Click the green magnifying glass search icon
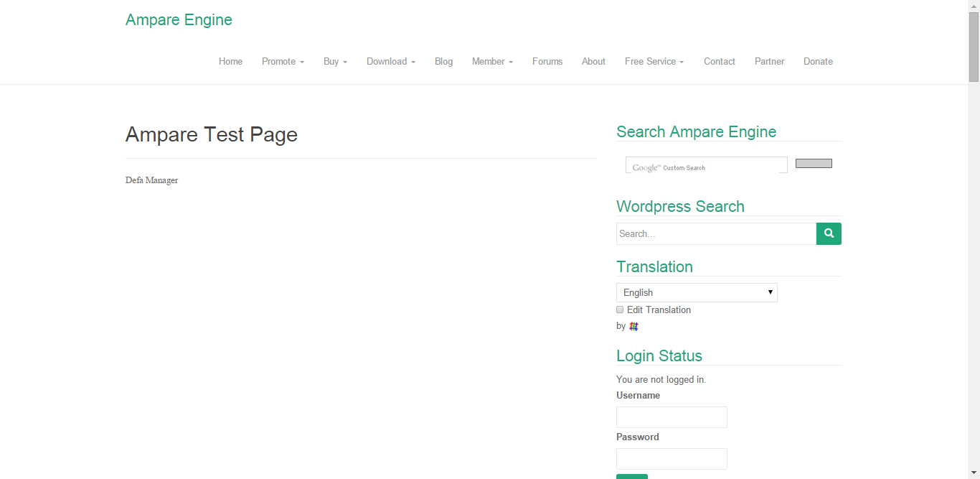Screen dimensions: 980x479 pyautogui.click(x=829, y=233)
